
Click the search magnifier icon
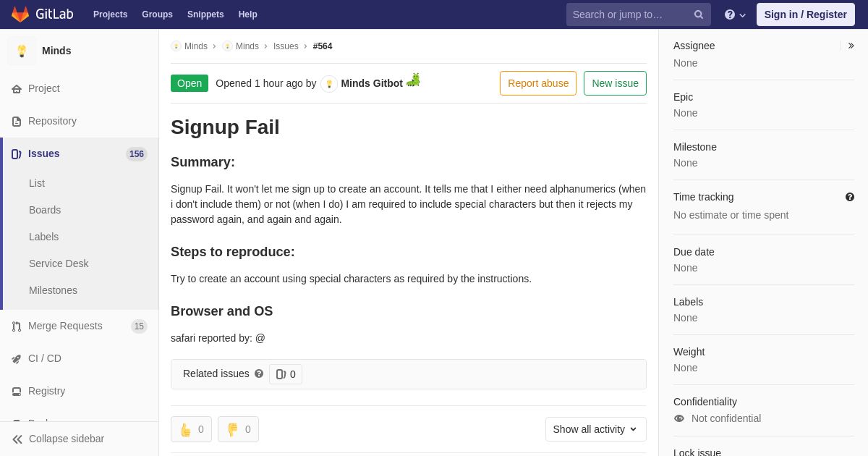point(698,14)
